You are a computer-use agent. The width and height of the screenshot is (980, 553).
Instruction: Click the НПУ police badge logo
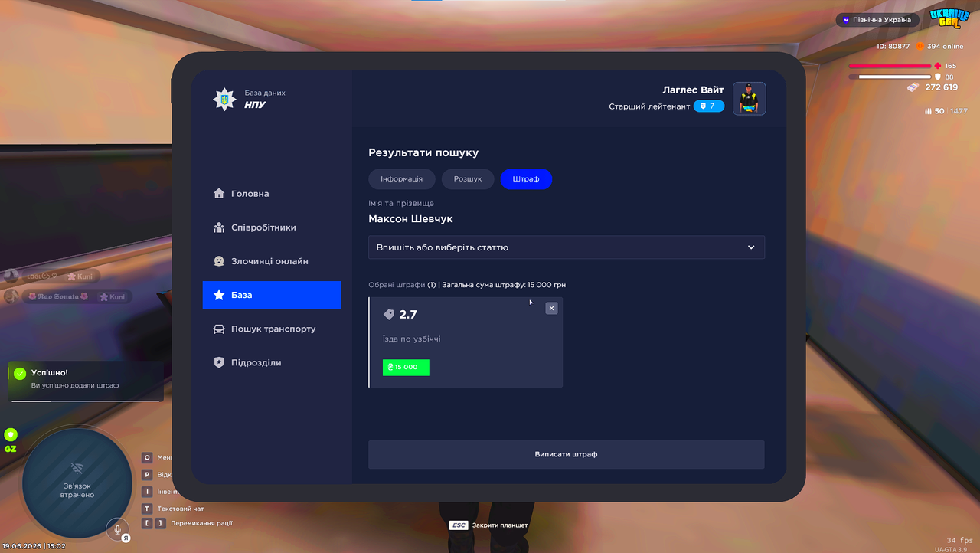point(224,100)
